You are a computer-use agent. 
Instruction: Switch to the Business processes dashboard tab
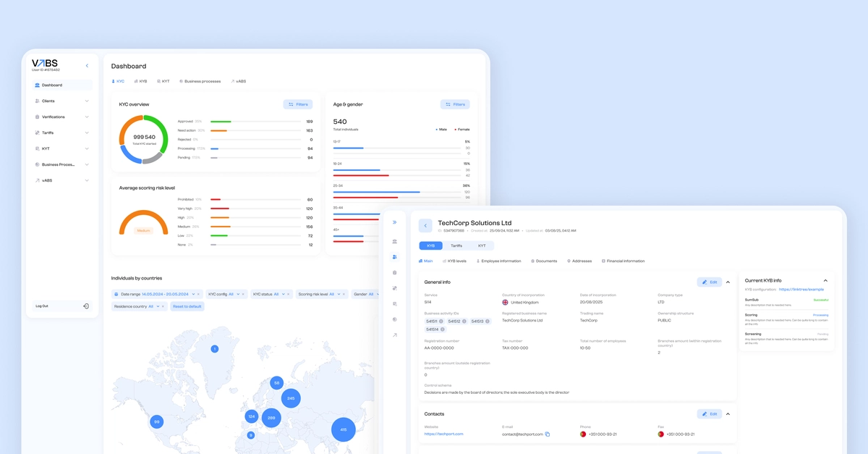pos(200,81)
